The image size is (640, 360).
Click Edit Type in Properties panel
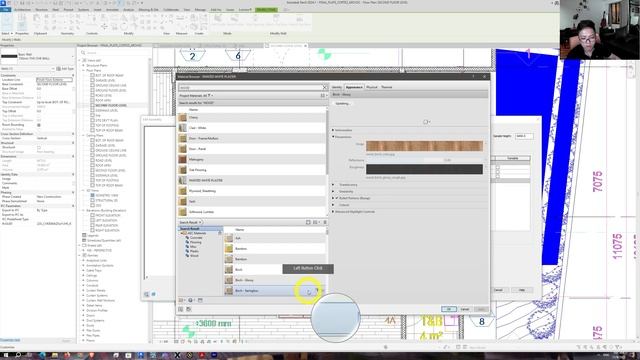(x=65, y=69)
